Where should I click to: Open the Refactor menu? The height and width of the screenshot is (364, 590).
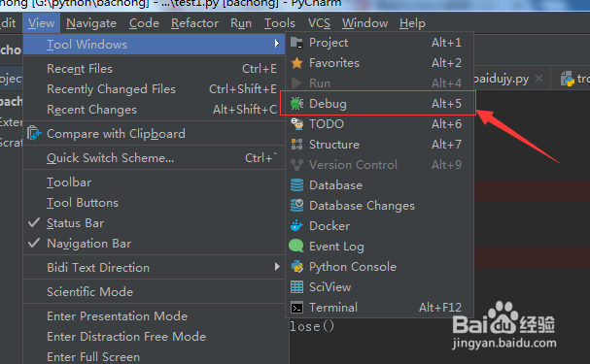point(194,23)
